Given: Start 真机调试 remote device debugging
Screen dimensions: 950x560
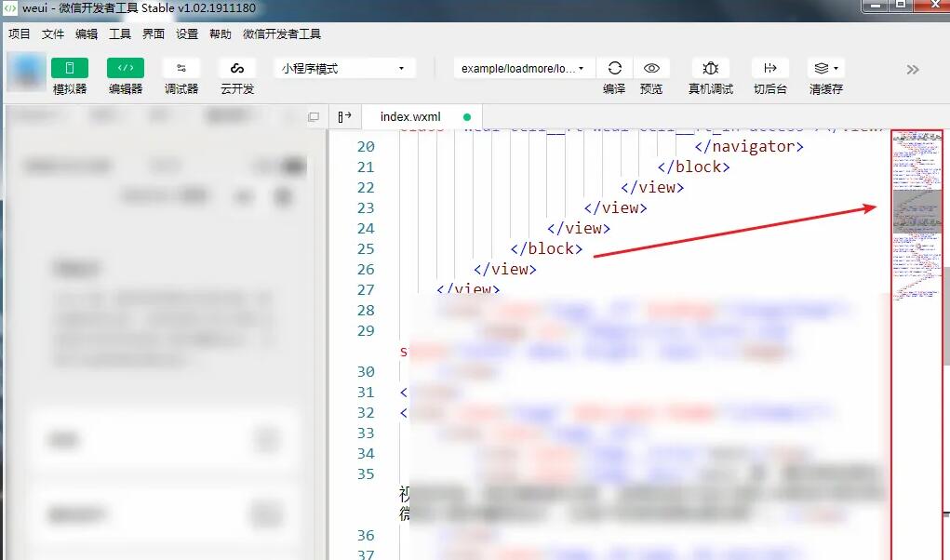Looking at the screenshot, I should pyautogui.click(x=711, y=68).
